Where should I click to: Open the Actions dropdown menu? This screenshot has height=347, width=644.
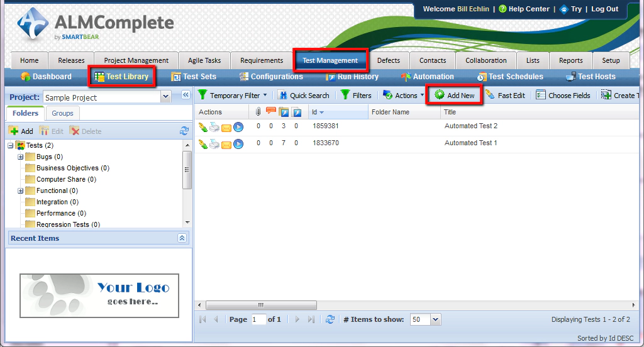click(x=403, y=96)
